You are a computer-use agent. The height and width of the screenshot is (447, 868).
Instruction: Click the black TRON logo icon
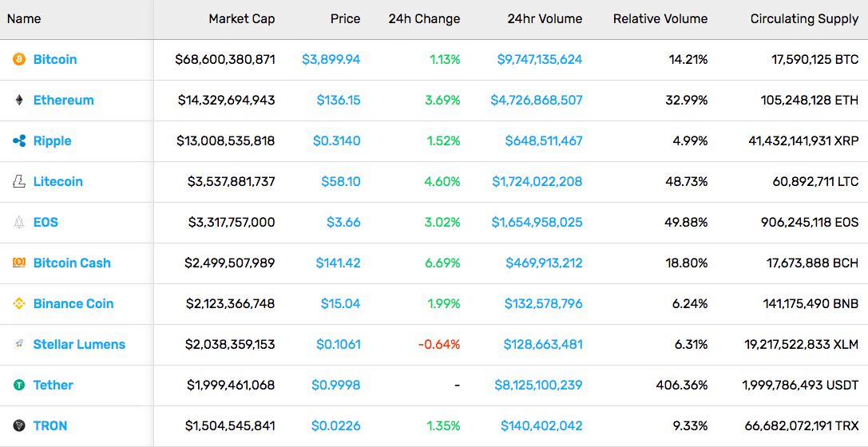(x=19, y=425)
